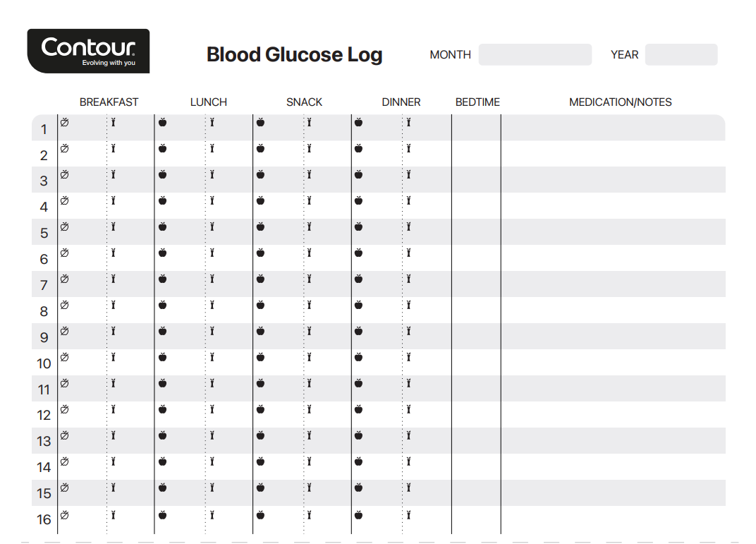Click the Lunch whole apple icon in row 3
This screenshot has width=756, height=544.
click(162, 174)
